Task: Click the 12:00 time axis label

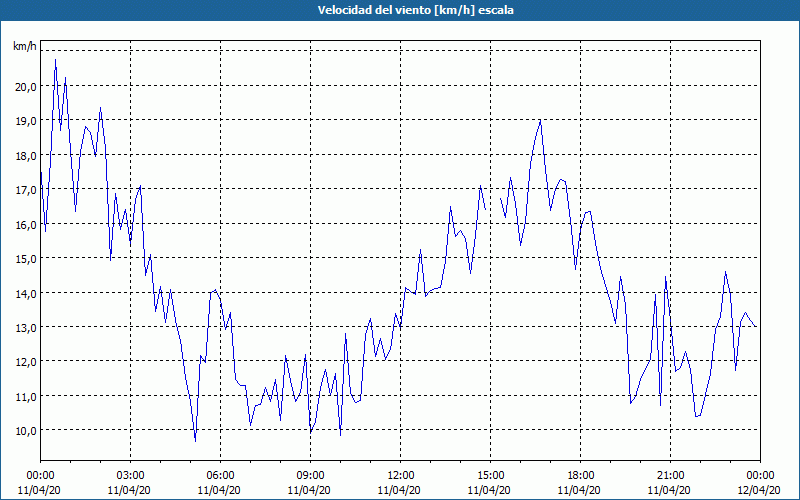Action: point(401,476)
